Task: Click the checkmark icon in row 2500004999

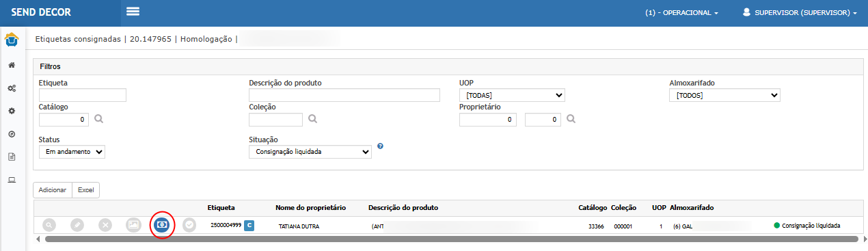Action: pos(189,225)
